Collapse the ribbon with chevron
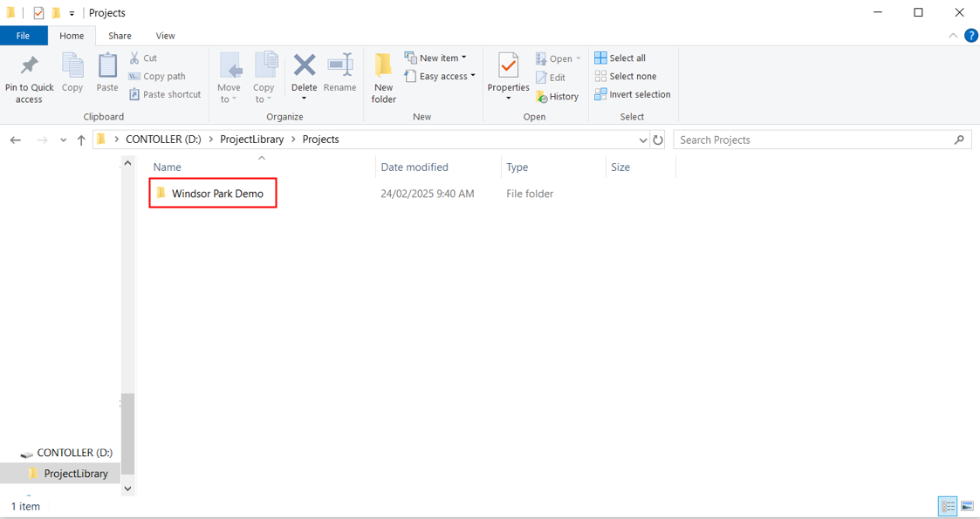The image size is (980, 519). (953, 36)
